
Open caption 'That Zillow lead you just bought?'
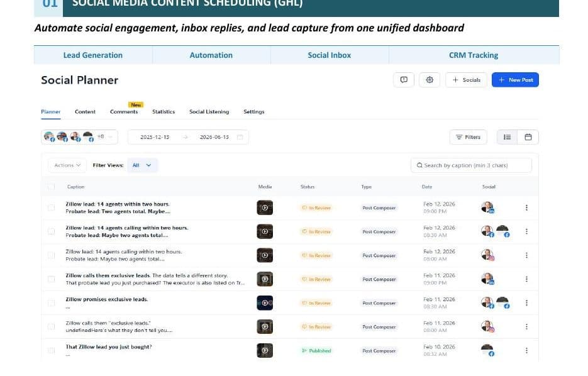(109, 347)
